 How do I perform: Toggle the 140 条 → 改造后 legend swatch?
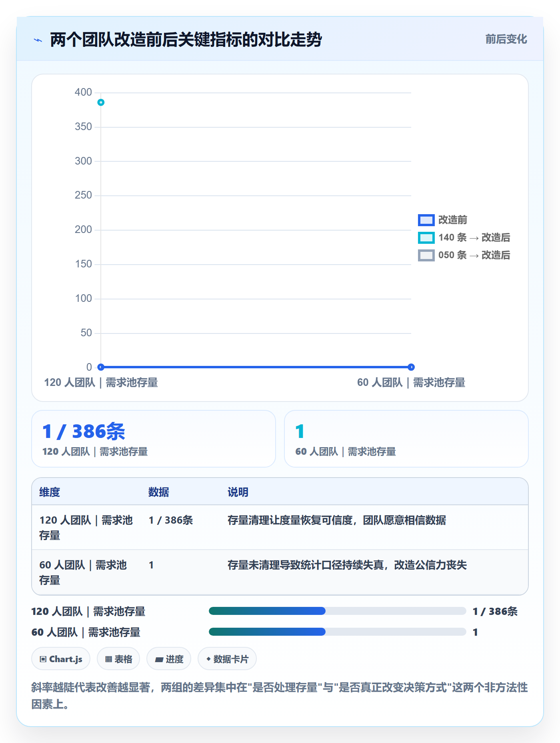click(426, 237)
